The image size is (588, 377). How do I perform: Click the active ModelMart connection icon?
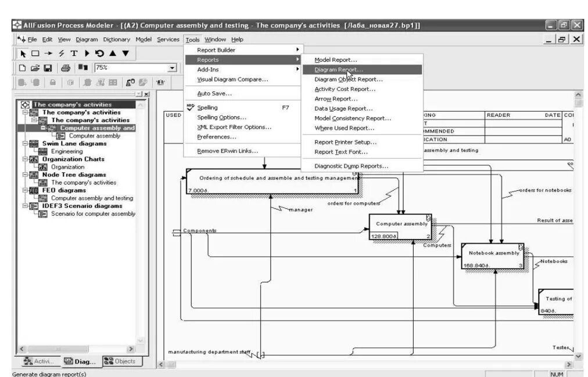[130, 82]
